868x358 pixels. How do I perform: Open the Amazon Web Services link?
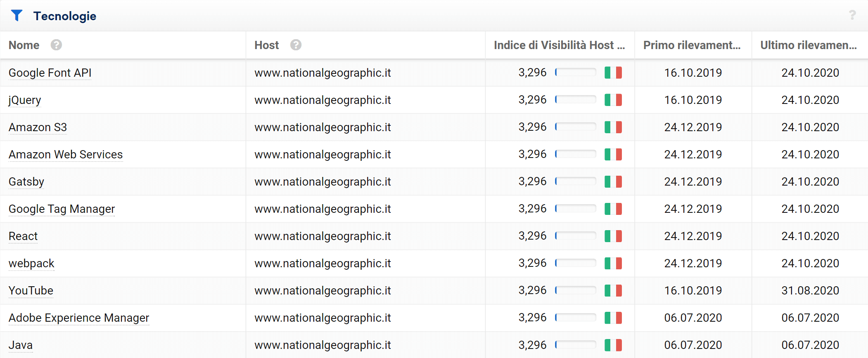tap(66, 154)
